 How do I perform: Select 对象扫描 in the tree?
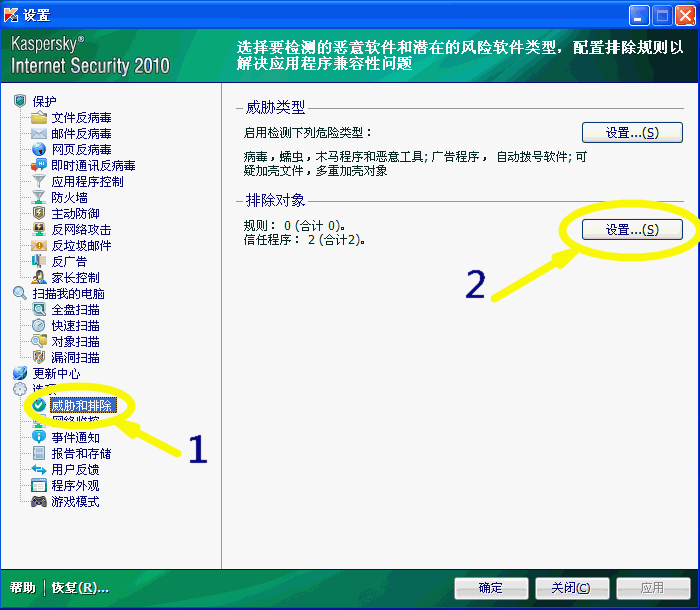[x=75, y=342]
